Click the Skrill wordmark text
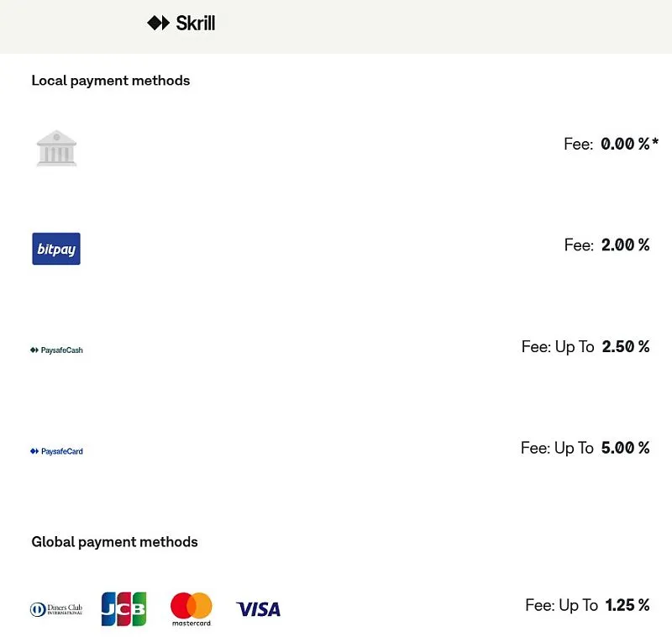 tap(196, 24)
